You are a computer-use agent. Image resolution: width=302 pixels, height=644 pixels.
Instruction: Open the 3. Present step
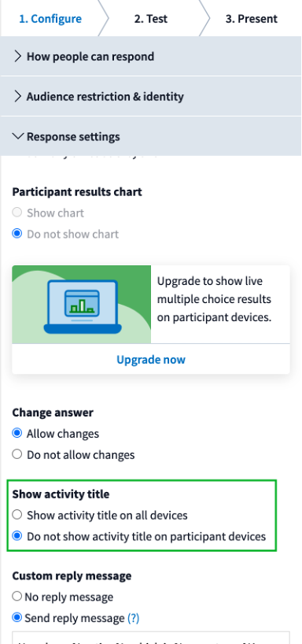pos(252,19)
